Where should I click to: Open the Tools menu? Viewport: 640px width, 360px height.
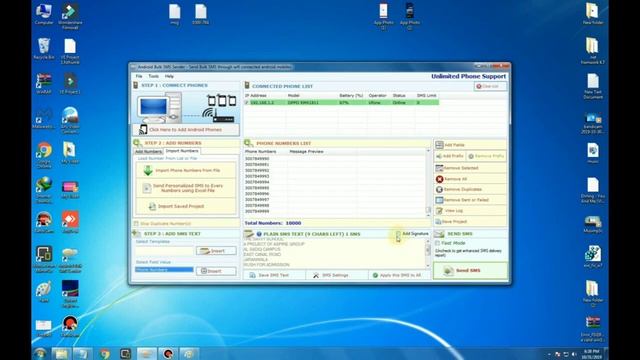pyautogui.click(x=153, y=76)
